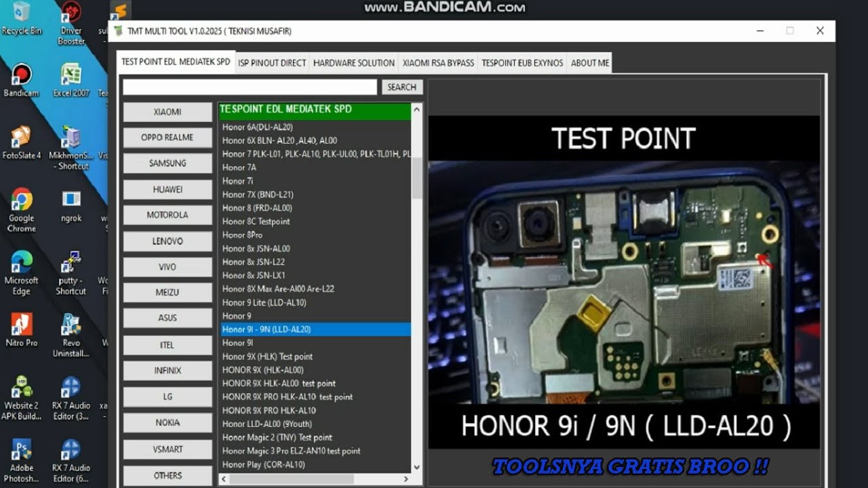The height and width of the screenshot is (488, 868).
Task: Select "Honor 8x JSN-AL00" in the list
Action: (256, 249)
